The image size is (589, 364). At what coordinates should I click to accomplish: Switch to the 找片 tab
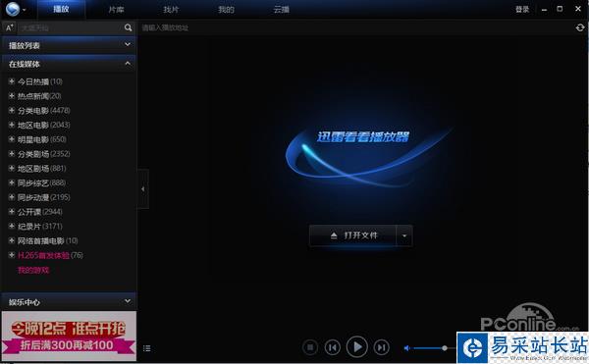[x=171, y=10]
